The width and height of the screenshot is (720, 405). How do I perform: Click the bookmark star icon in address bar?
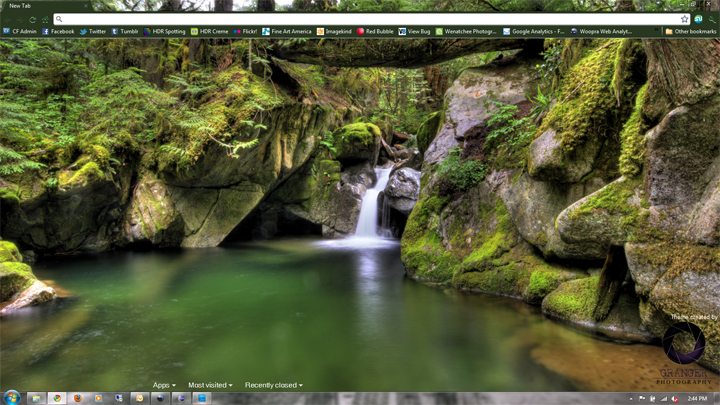click(x=685, y=19)
